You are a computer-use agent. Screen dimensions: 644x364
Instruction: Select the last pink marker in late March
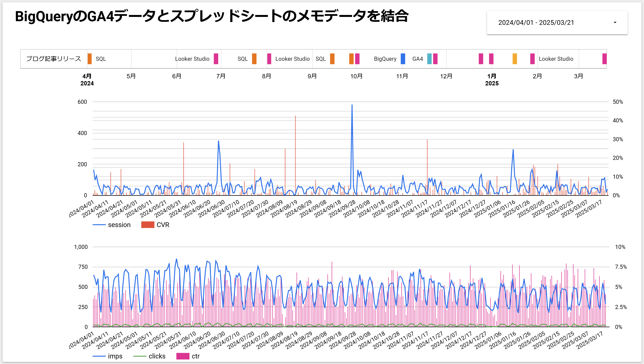click(x=604, y=59)
